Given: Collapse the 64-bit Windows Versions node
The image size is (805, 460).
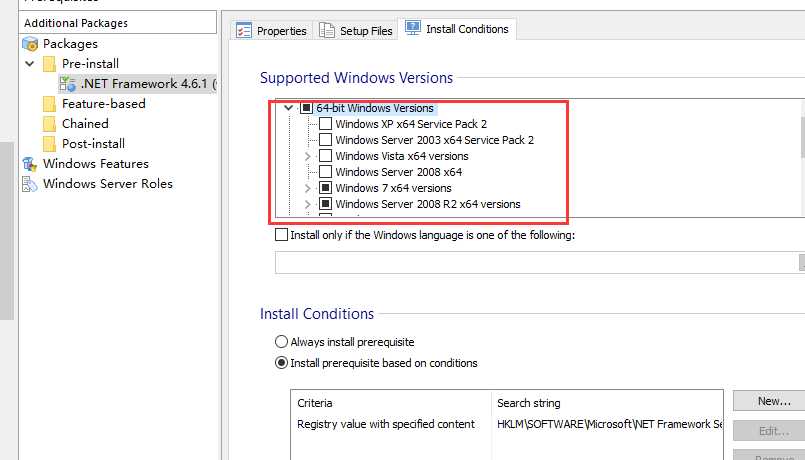Looking at the screenshot, I should pos(288,108).
